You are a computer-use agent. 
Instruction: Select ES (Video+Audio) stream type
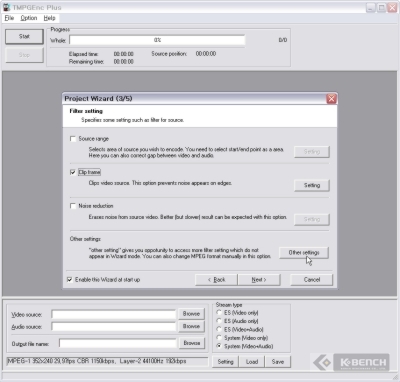tap(219, 329)
